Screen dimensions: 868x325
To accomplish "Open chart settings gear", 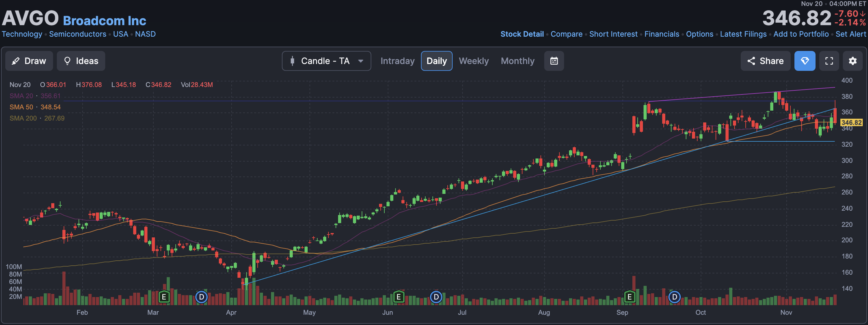I will click(852, 61).
